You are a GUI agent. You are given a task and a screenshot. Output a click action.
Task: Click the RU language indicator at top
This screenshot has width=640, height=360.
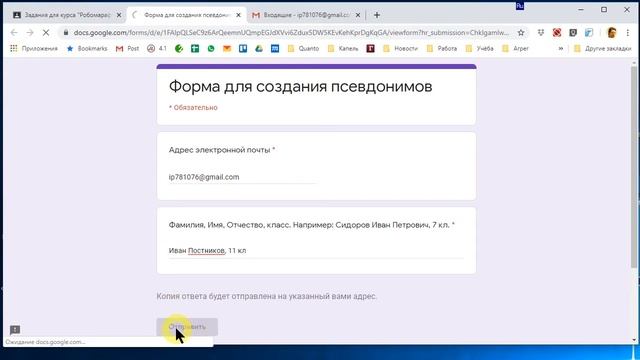tap(520, 6)
